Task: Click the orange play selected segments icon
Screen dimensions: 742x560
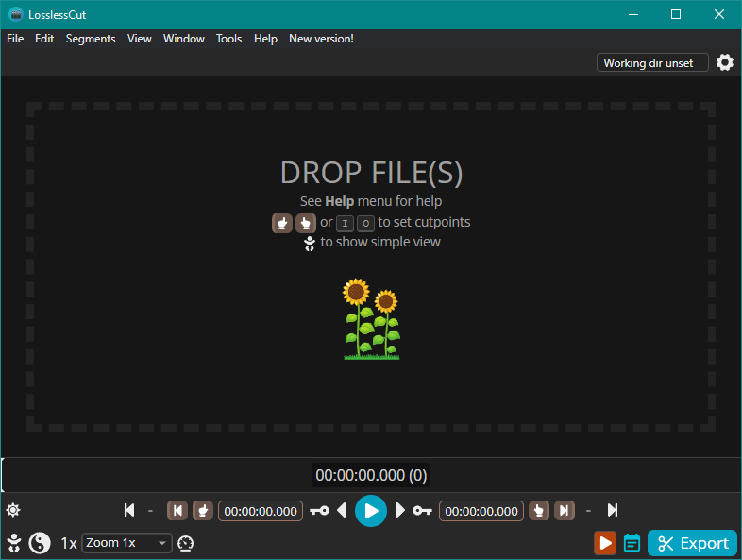Action: [x=605, y=543]
